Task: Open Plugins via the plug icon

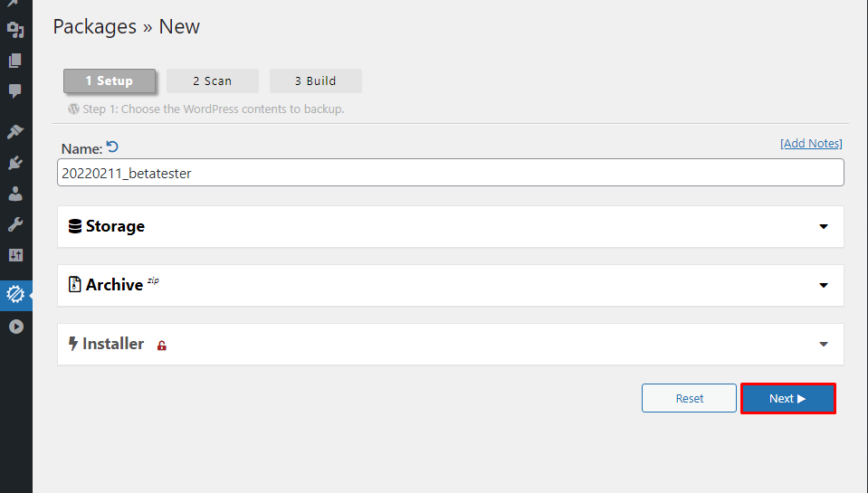Action: (x=15, y=163)
